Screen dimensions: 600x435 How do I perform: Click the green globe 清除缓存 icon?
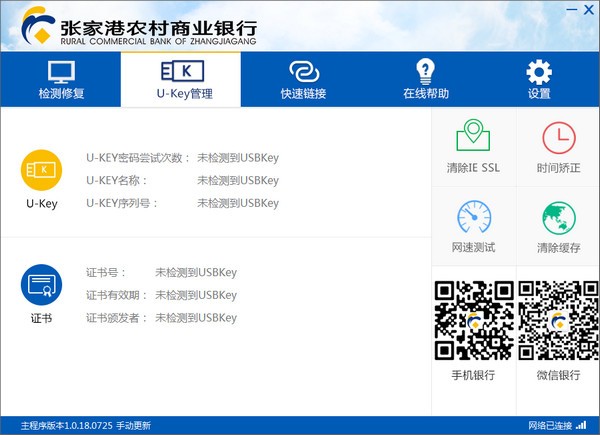click(559, 218)
